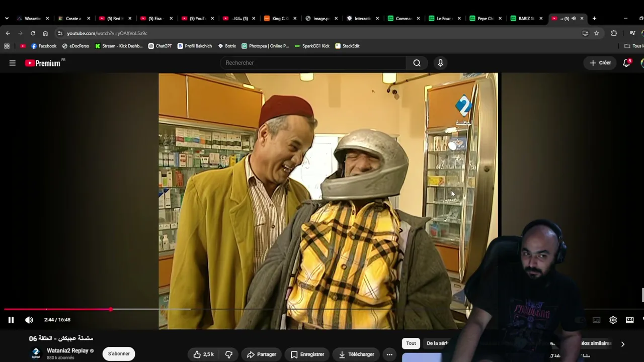The height and width of the screenshot is (362, 644).
Task: Reload the current page
Action: [33, 33]
